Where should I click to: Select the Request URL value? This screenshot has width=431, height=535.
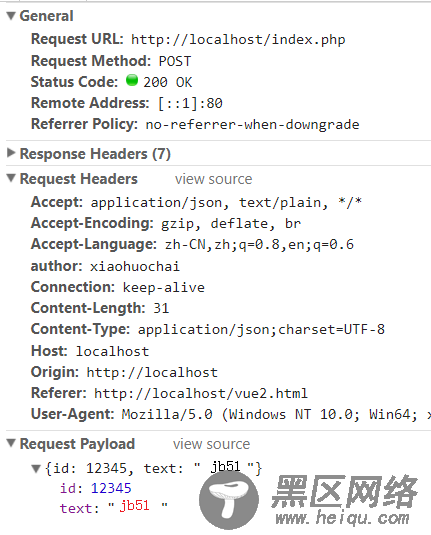238,40
